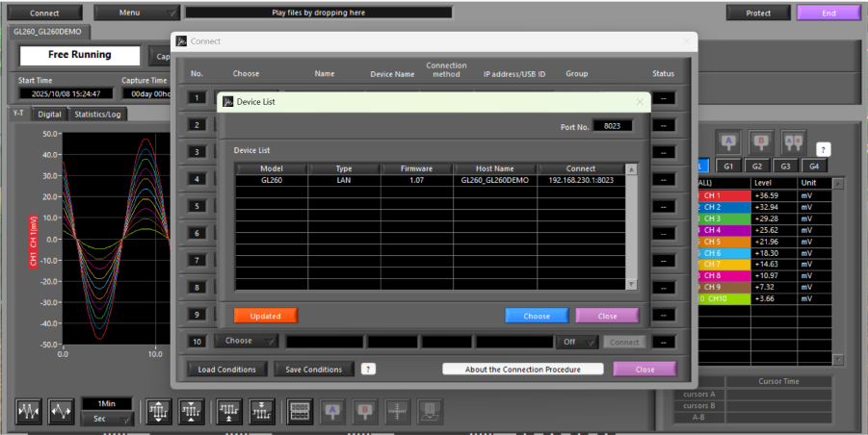
Task: Open the multi-pane grid layout icon
Action: click(x=300, y=412)
